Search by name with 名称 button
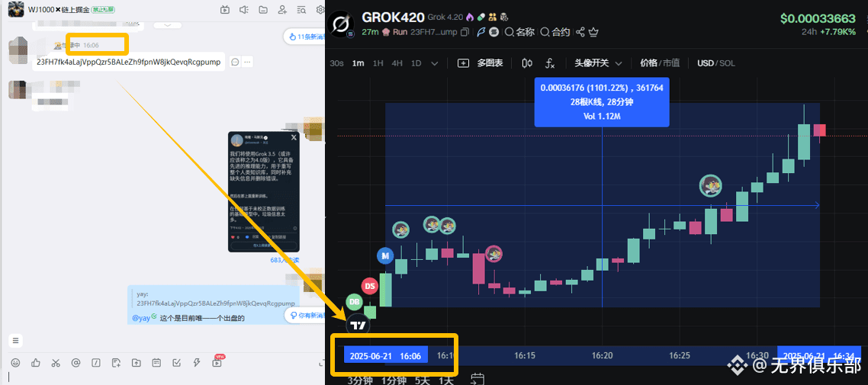 (519, 32)
